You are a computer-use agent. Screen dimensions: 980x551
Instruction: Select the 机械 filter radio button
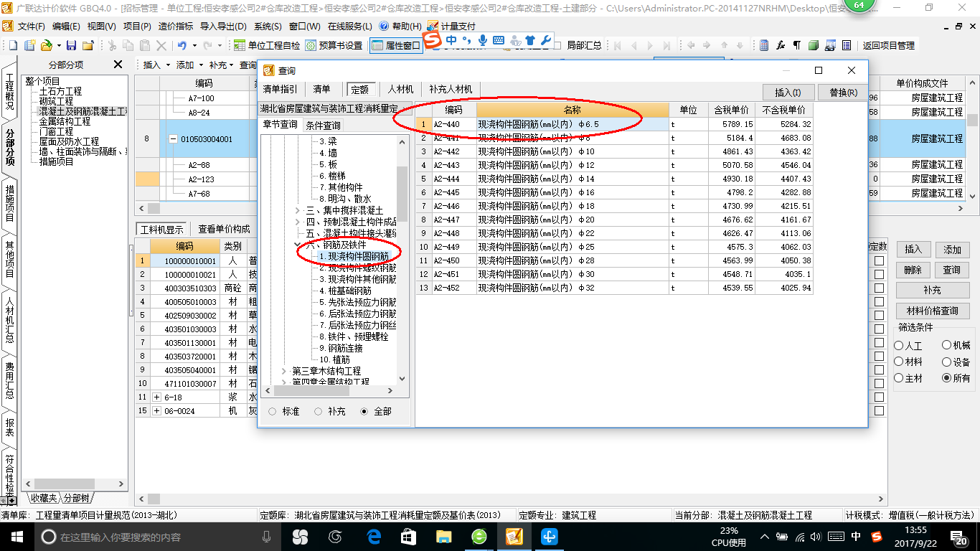pyautogui.click(x=947, y=346)
